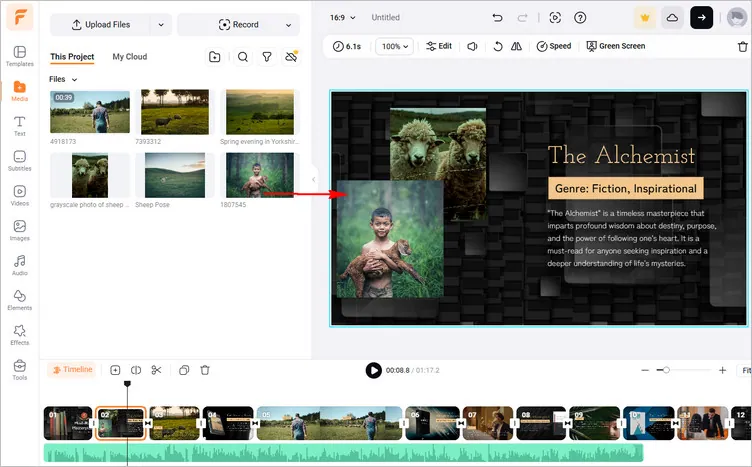The width and height of the screenshot is (752, 467).
Task: Split the clip at playhead
Action: pyautogui.click(x=136, y=370)
